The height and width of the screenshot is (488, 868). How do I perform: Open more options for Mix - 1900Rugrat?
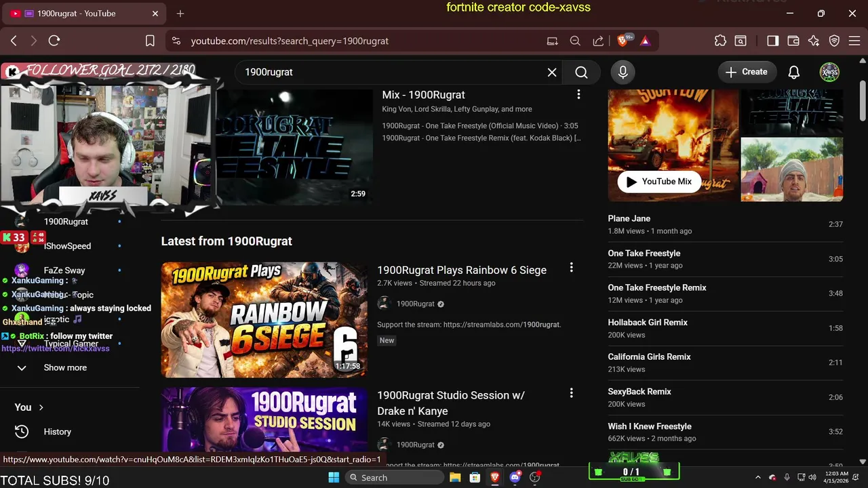coord(578,95)
